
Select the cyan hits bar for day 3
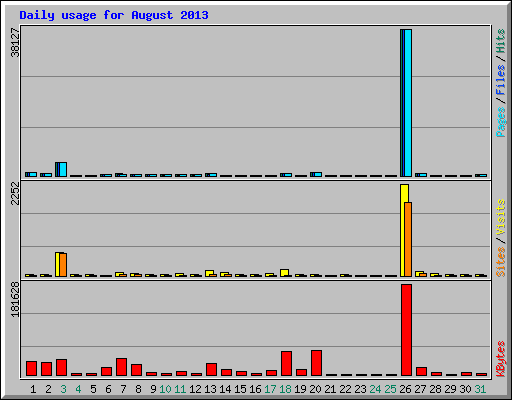[63, 169]
